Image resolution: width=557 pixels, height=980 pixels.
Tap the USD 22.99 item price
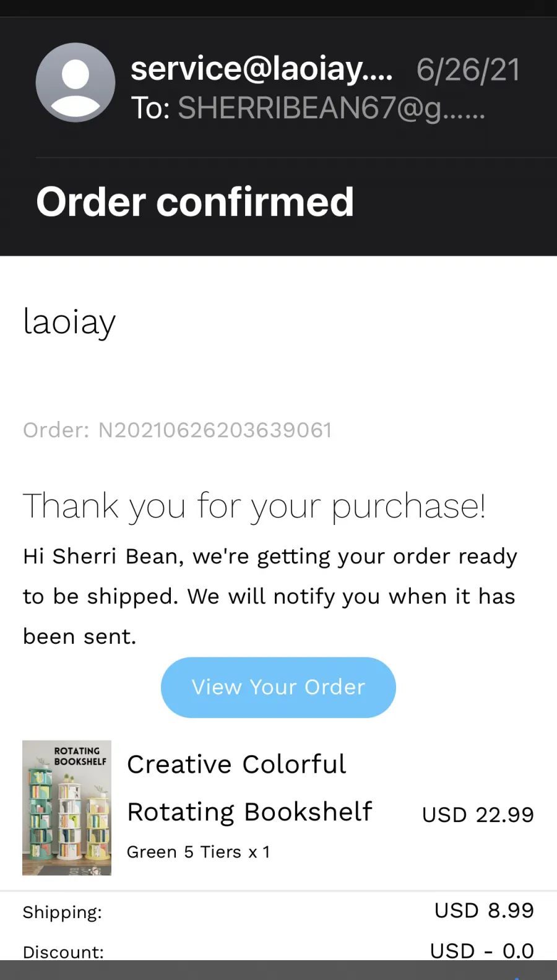coord(478,814)
